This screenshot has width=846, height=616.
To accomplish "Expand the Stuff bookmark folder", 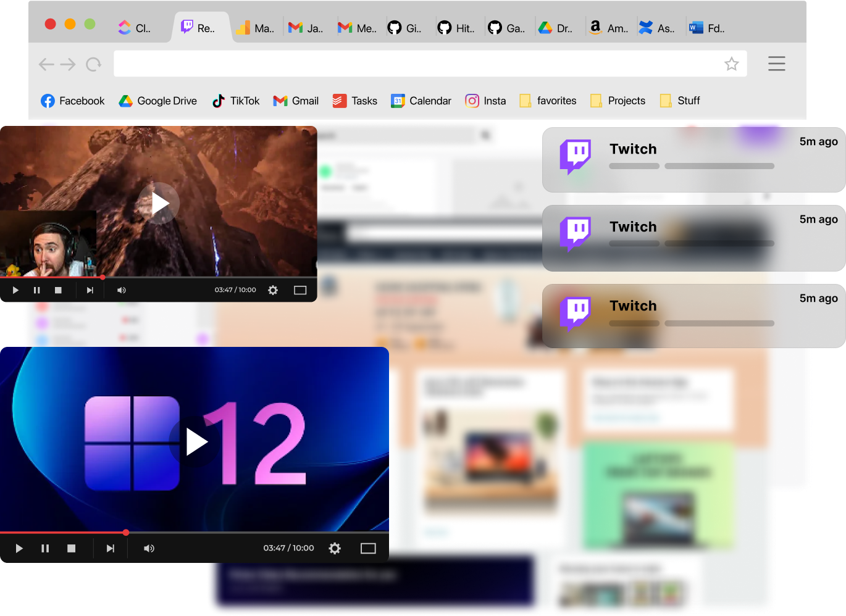I will [x=679, y=101].
